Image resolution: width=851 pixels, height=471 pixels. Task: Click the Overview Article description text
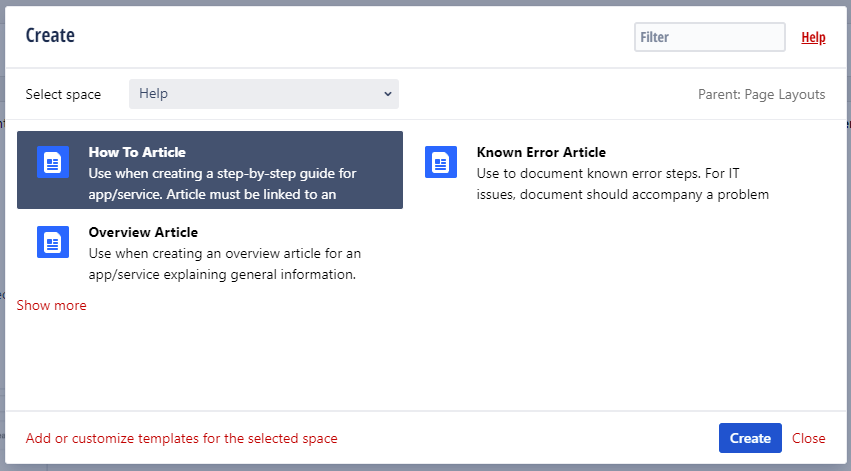(x=225, y=264)
